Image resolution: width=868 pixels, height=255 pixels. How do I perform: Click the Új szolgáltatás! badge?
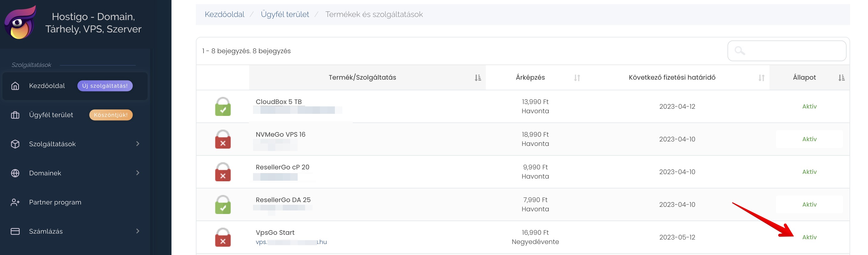105,86
